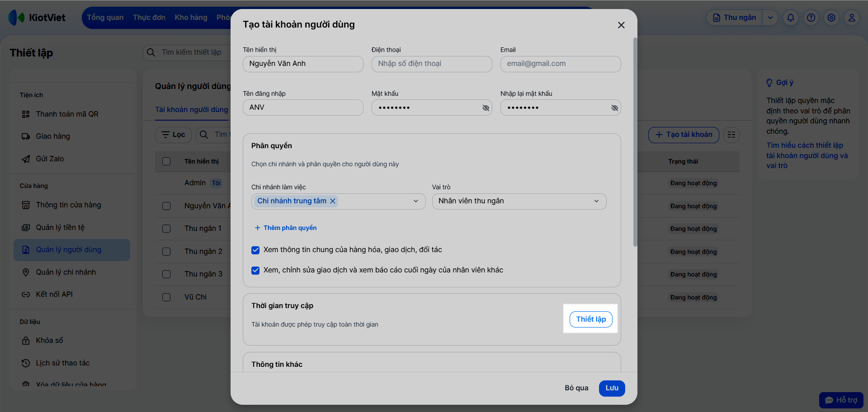
Task: Open the Tổng quan menu
Action: 105,18
